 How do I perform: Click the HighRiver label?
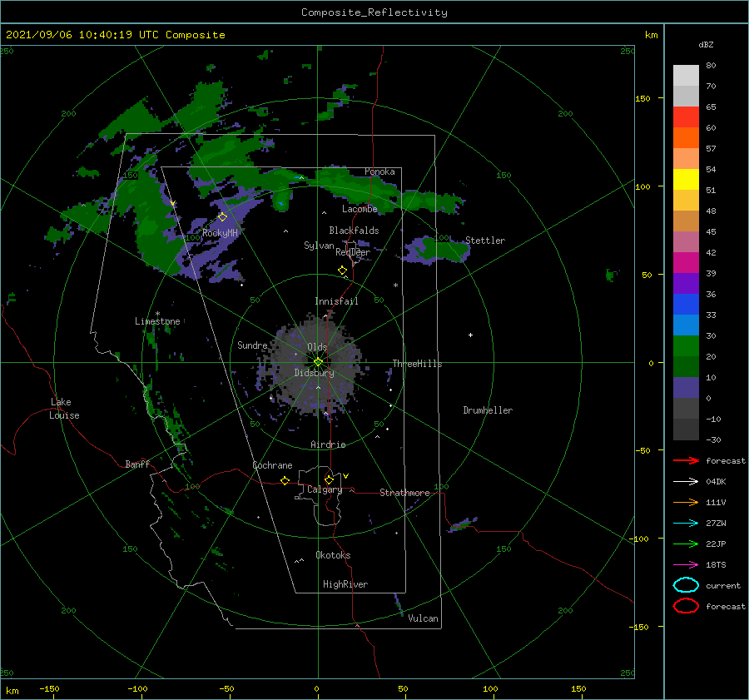[345, 584]
